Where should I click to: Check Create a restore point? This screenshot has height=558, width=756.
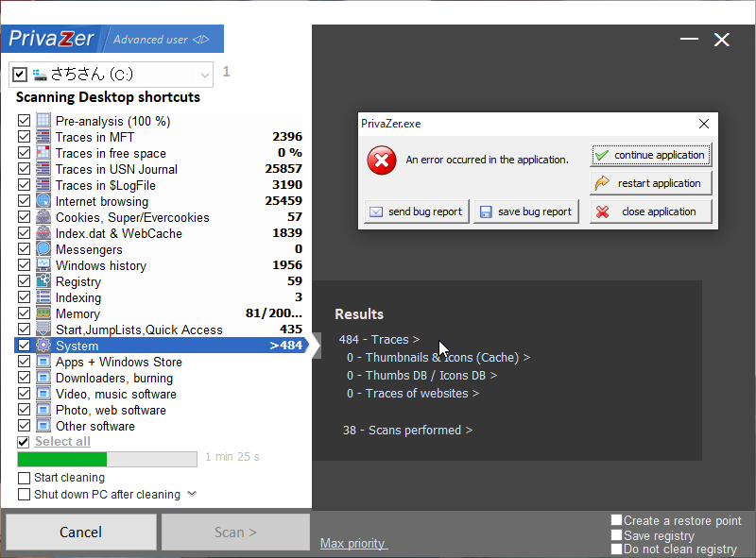(x=617, y=520)
